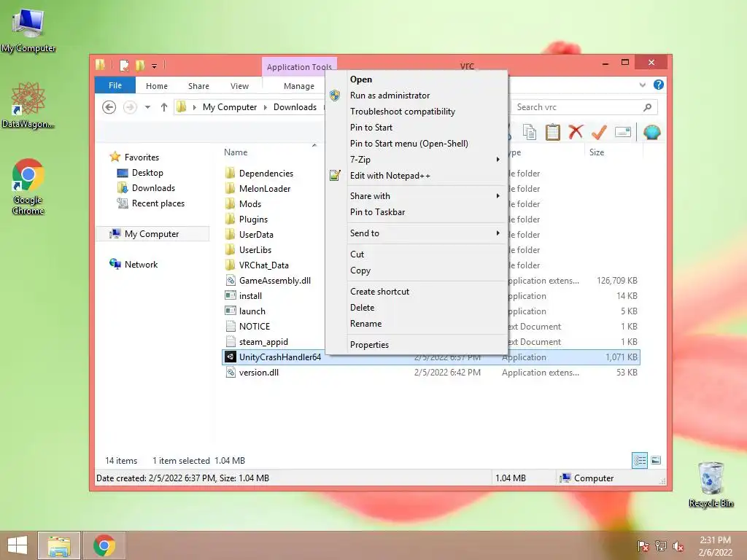Open My Computer desktop icon
Viewport: 747px width, 560px height.
pyautogui.click(x=28, y=29)
